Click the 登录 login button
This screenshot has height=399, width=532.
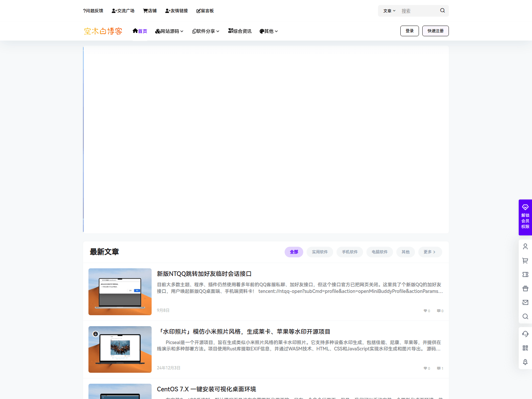409,31
